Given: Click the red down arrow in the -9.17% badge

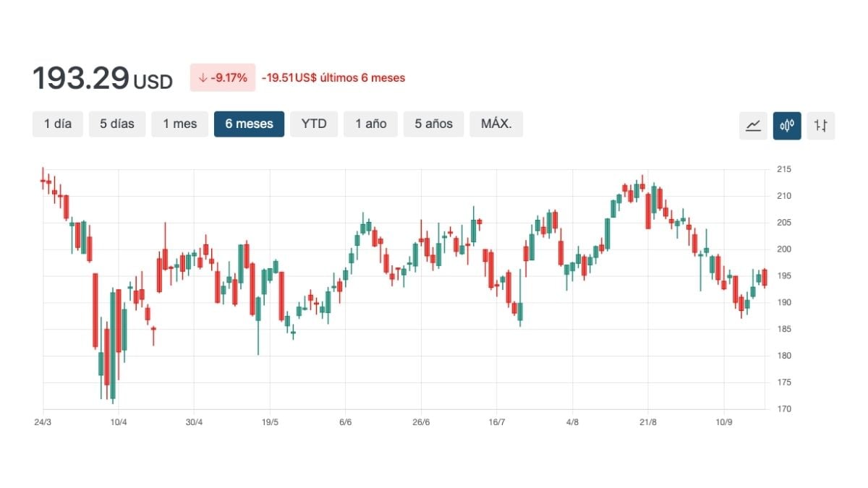Looking at the screenshot, I should (x=203, y=77).
